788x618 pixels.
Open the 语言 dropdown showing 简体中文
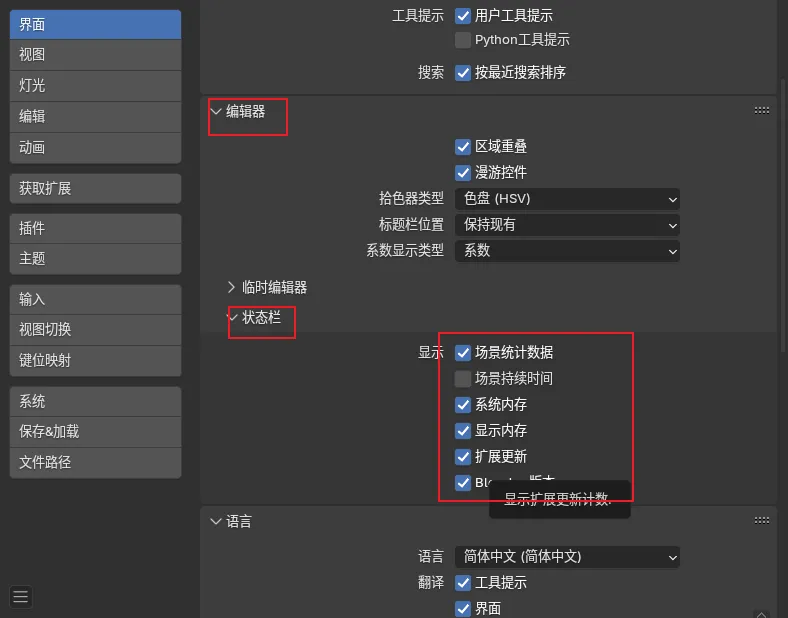567,557
